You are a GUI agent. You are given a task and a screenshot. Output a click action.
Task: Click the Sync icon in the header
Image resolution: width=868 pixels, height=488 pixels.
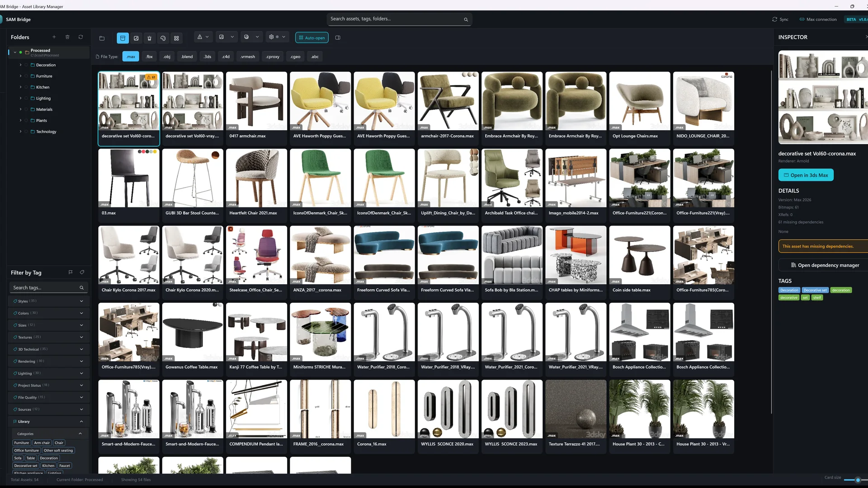[x=774, y=19]
